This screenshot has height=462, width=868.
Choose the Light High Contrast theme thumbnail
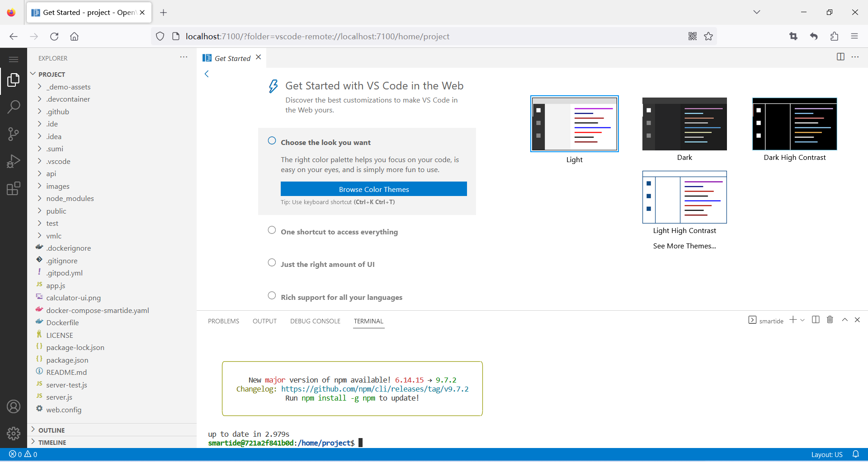point(684,197)
